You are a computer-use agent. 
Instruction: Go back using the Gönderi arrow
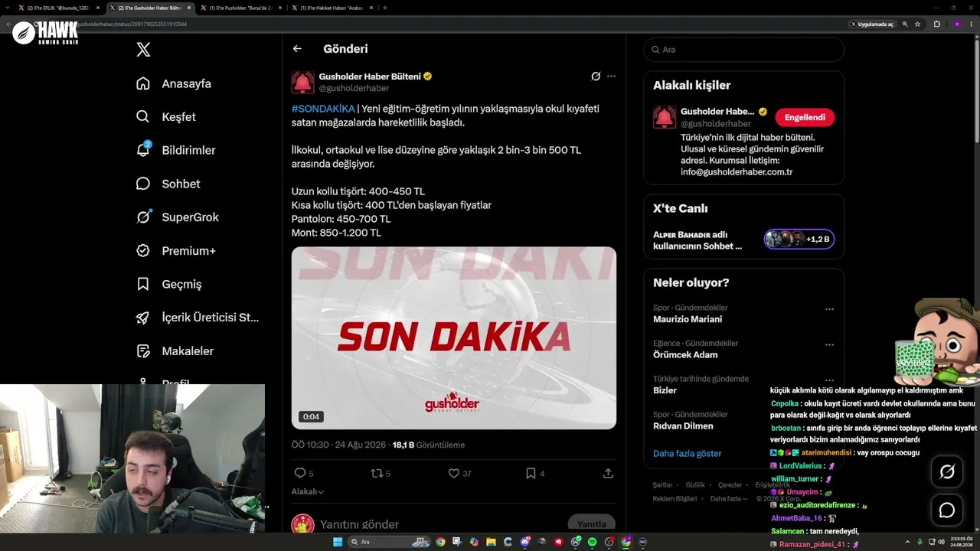(297, 49)
